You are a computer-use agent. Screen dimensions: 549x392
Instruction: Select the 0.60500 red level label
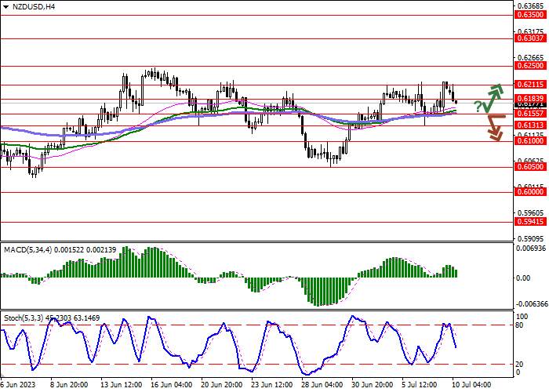[530, 166]
